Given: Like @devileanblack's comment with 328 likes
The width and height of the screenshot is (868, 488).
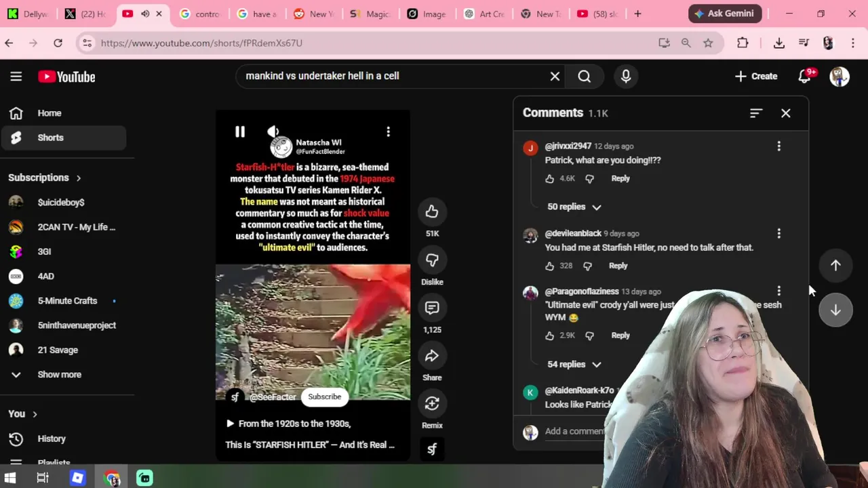Looking at the screenshot, I should (550, 266).
